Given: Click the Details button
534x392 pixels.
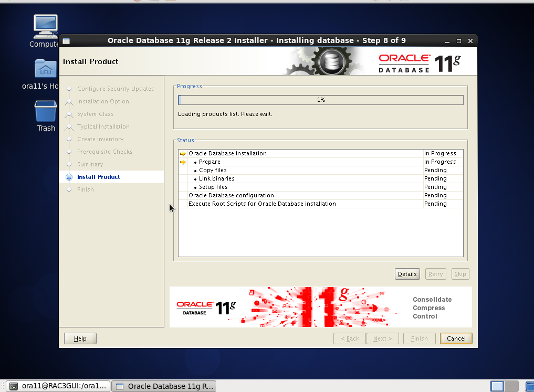Looking at the screenshot, I should click(407, 274).
